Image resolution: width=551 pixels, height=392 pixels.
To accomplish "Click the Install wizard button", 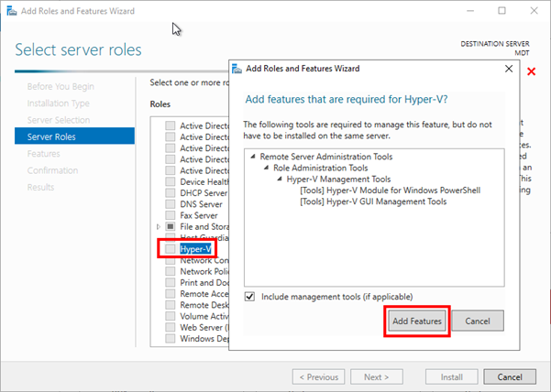I will (x=452, y=377).
